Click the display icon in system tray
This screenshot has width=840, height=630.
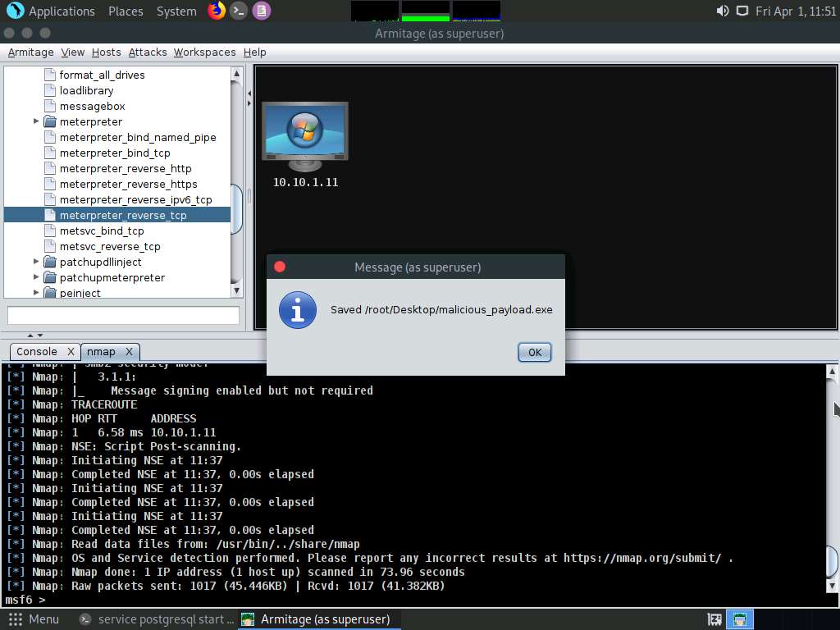(x=742, y=11)
